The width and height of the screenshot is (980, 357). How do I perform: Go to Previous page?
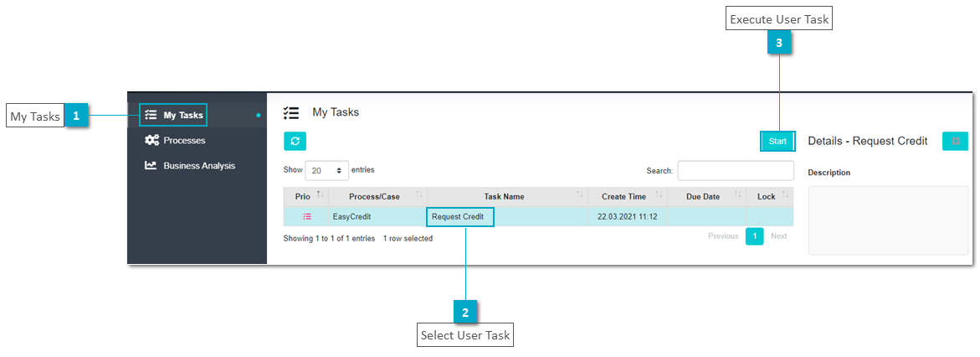pyautogui.click(x=723, y=236)
